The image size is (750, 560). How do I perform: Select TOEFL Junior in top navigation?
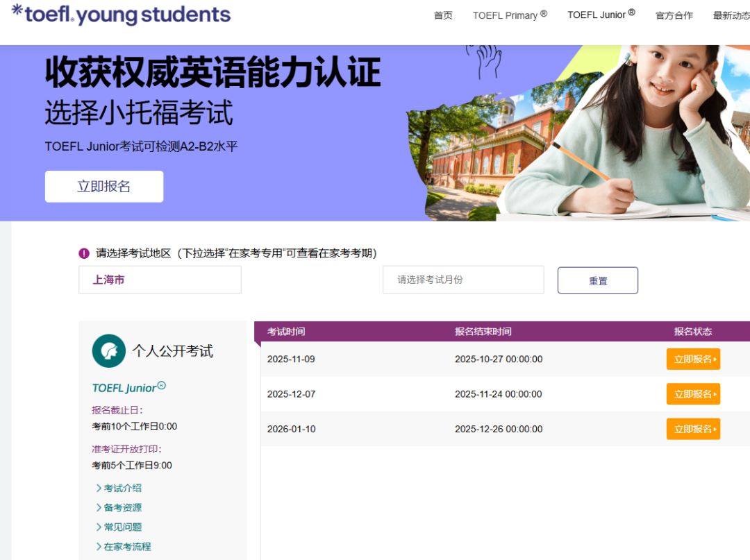(x=601, y=15)
